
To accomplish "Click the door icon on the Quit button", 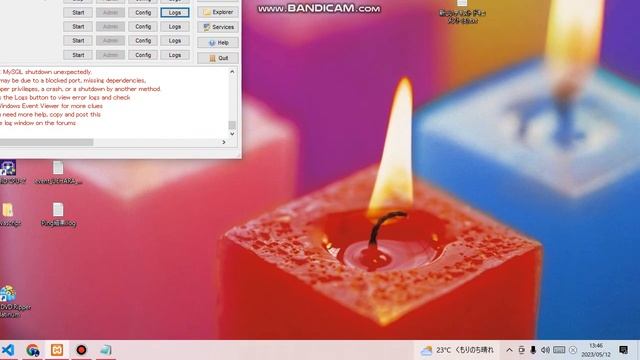I will tap(212, 58).
